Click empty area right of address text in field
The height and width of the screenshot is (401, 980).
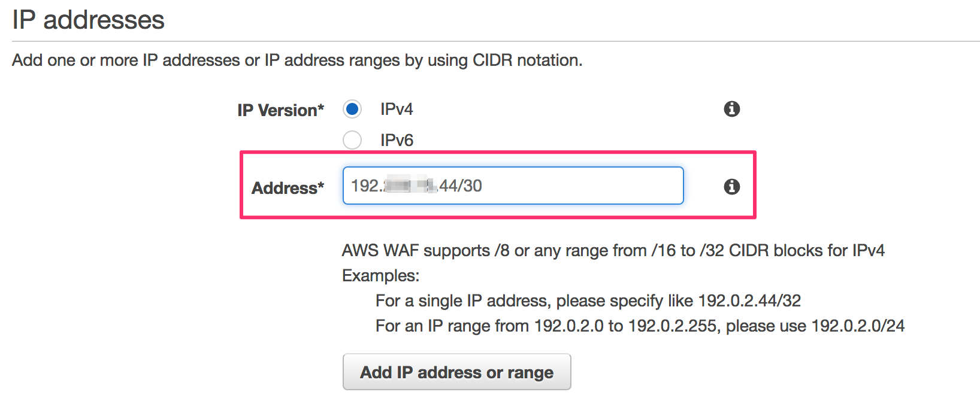[581, 186]
